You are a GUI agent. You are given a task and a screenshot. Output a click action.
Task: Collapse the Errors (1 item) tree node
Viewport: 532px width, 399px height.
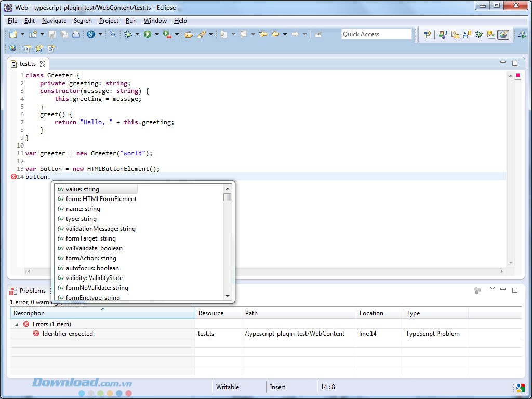pos(16,324)
